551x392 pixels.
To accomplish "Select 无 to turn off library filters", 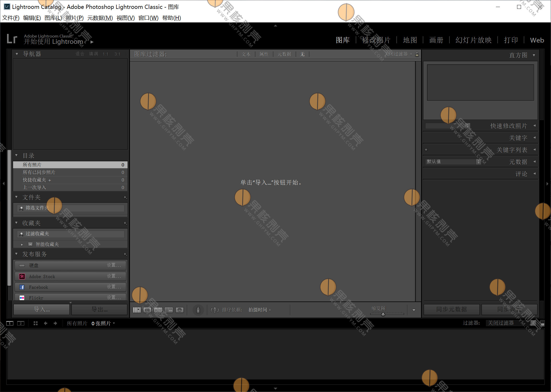I will (302, 54).
